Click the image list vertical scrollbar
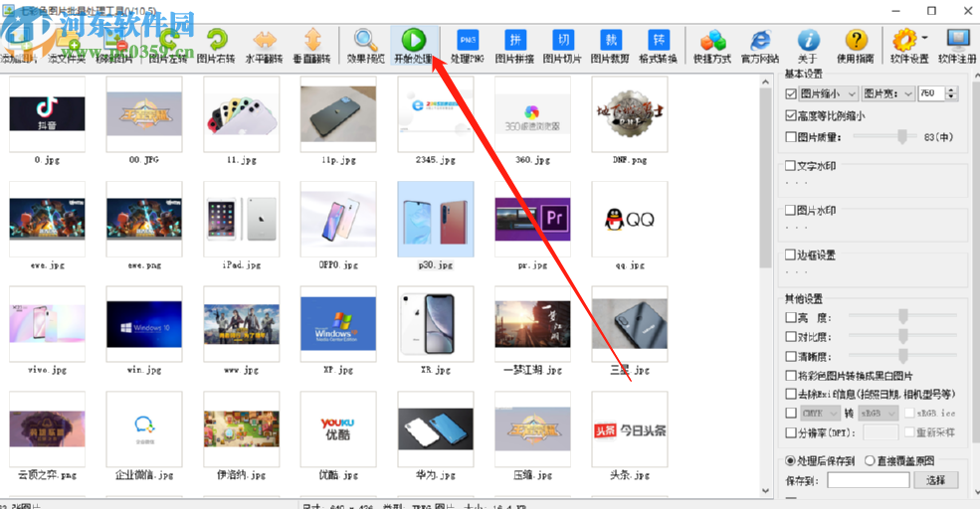This screenshot has width=980, height=509. pyautogui.click(x=766, y=178)
